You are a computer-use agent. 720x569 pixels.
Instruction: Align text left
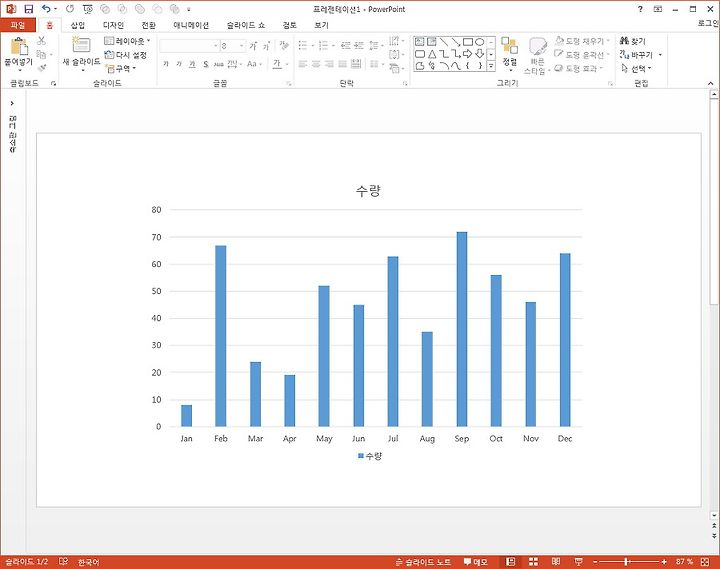coord(303,64)
